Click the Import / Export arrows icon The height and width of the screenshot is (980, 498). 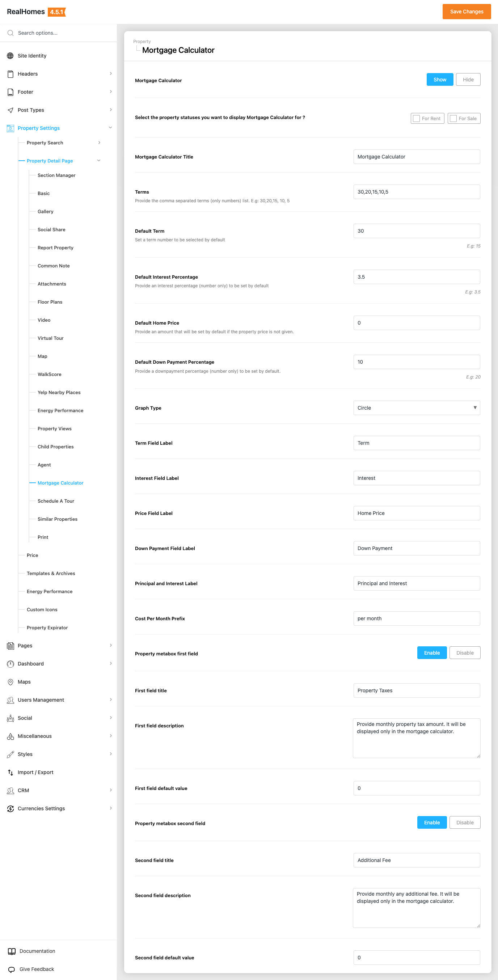coord(10,772)
